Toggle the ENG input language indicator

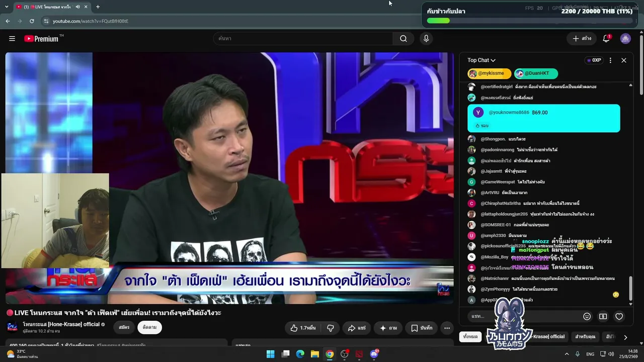click(590, 354)
